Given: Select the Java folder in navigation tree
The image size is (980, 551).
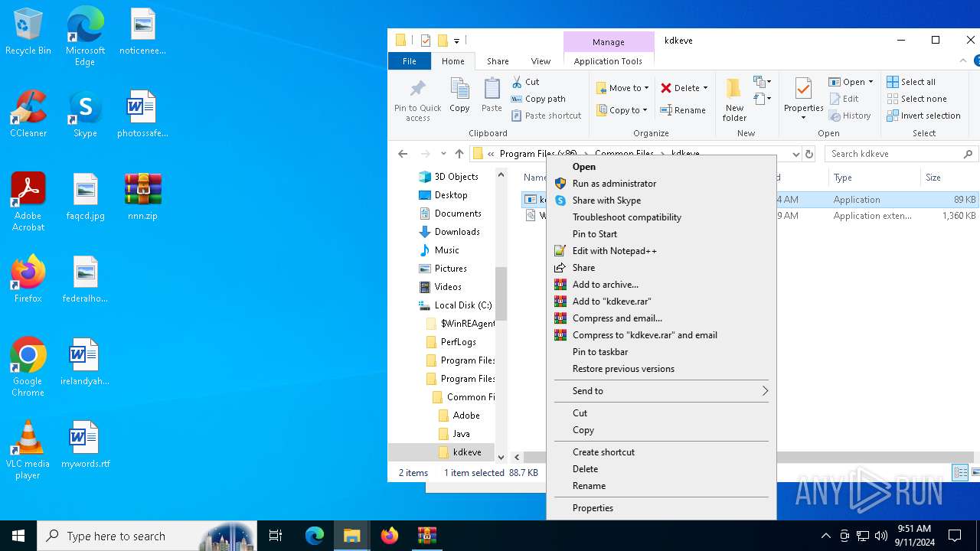Looking at the screenshot, I should 461,434.
